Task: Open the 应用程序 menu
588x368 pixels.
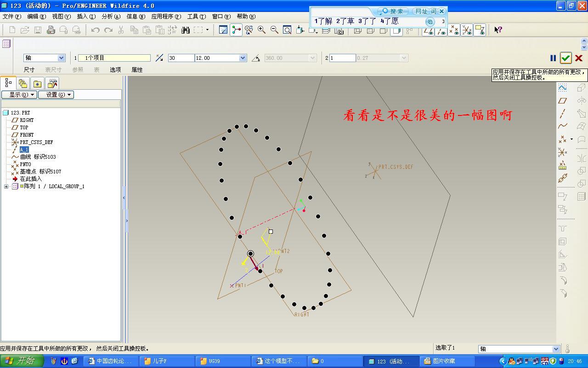Action: [166, 17]
